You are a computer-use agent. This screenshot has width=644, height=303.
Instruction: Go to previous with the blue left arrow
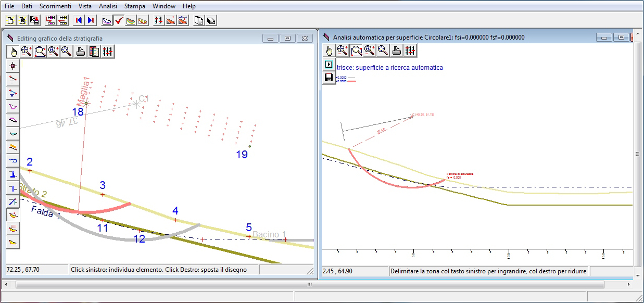(79, 20)
